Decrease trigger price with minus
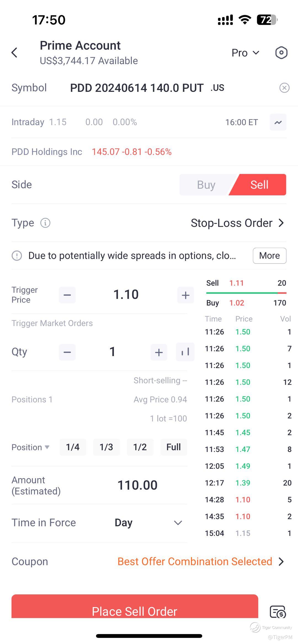This screenshot has height=644, width=298. [x=67, y=295]
